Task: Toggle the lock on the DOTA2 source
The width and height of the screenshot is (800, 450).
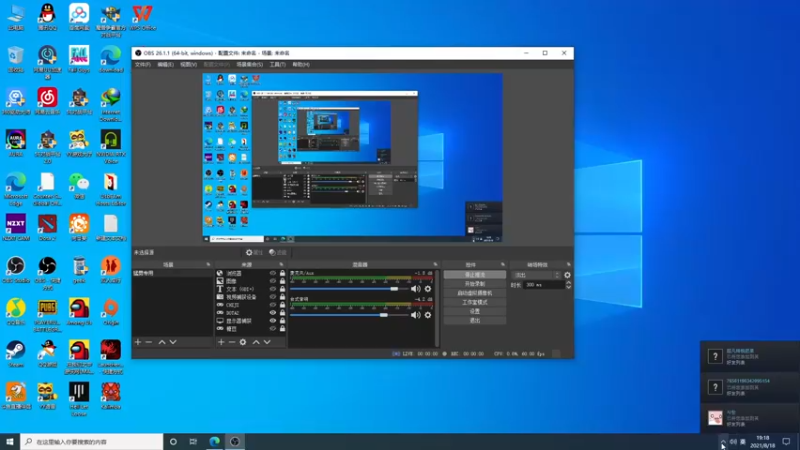Action: [x=282, y=313]
